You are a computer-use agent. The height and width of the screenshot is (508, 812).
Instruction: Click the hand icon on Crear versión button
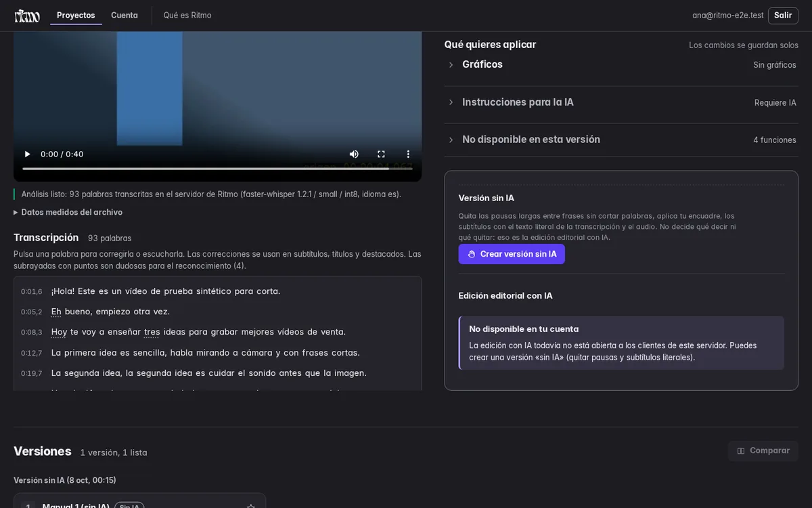(472, 254)
